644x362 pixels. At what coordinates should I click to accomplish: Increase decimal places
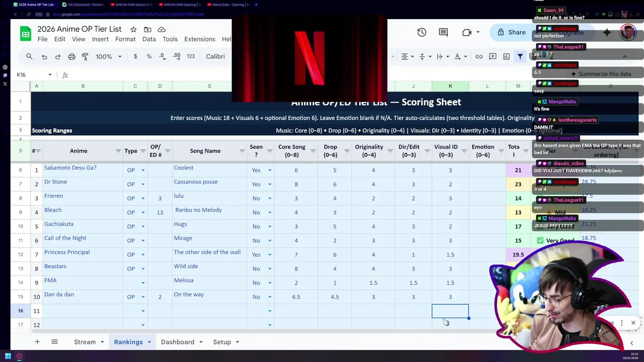[x=177, y=56]
